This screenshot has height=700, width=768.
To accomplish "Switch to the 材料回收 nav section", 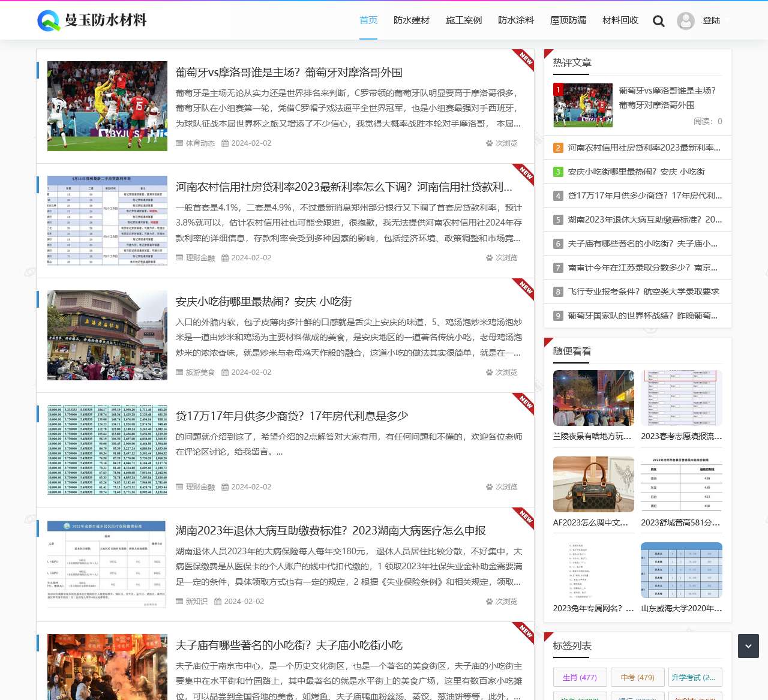I will pyautogui.click(x=620, y=20).
